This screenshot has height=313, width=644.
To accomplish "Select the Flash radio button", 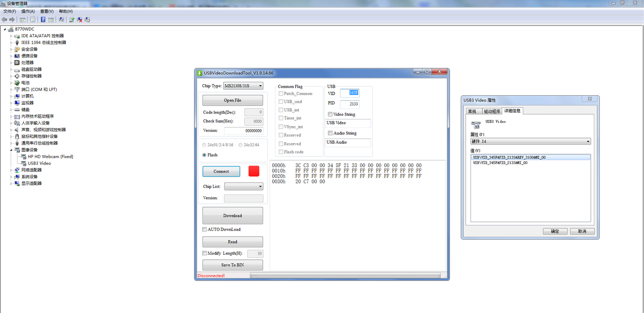I will tap(204, 155).
